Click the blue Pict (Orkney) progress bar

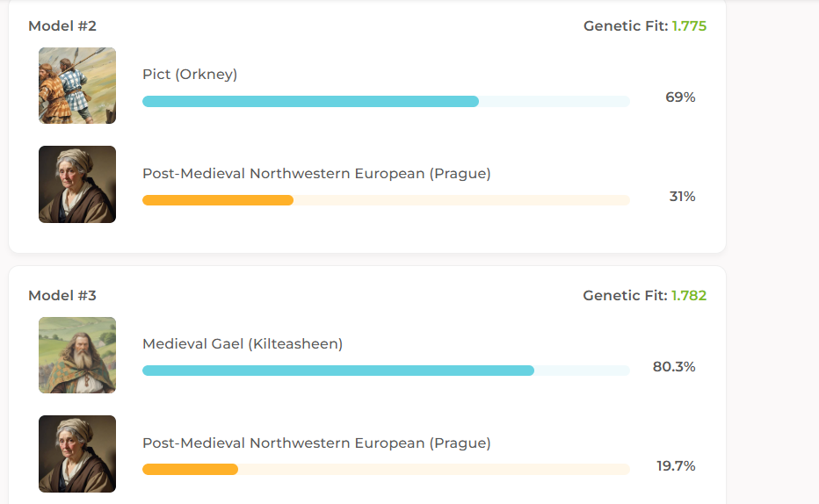[310, 102]
